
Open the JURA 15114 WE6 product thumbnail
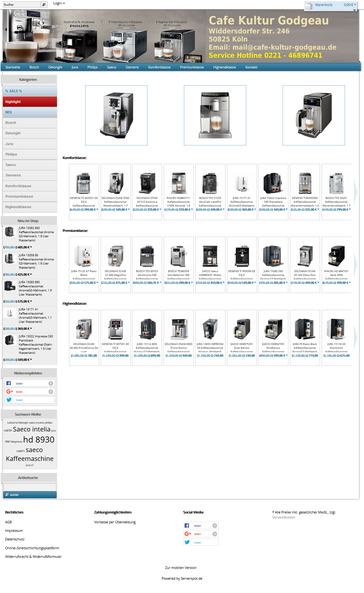[147, 329]
